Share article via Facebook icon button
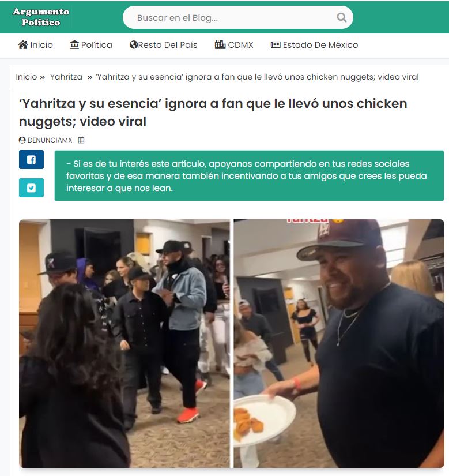The width and height of the screenshot is (449, 476). (31, 159)
